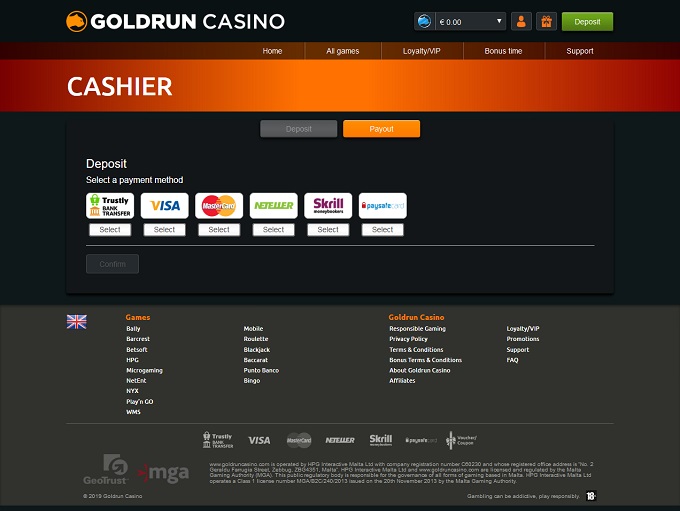Open the user account profile icon
680x511 pixels.
pos(521,21)
